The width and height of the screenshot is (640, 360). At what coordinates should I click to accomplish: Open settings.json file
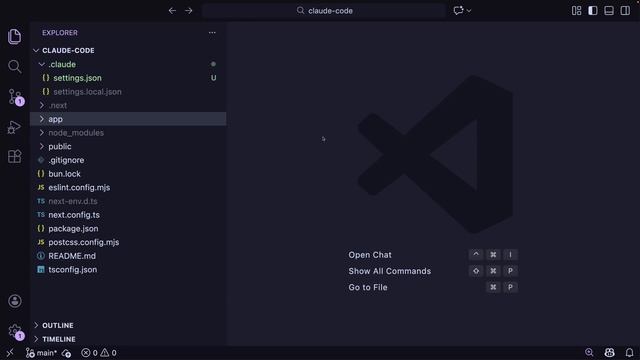[128, 78]
